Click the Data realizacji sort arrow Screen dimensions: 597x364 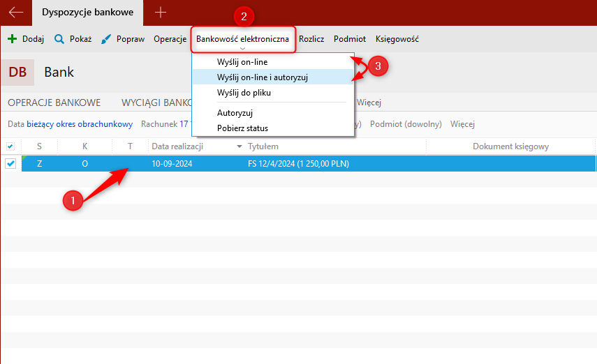[x=239, y=146]
